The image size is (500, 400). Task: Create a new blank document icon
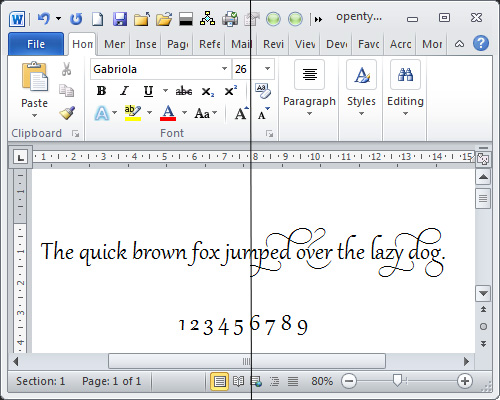pyautogui.click(x=97, y=19)
